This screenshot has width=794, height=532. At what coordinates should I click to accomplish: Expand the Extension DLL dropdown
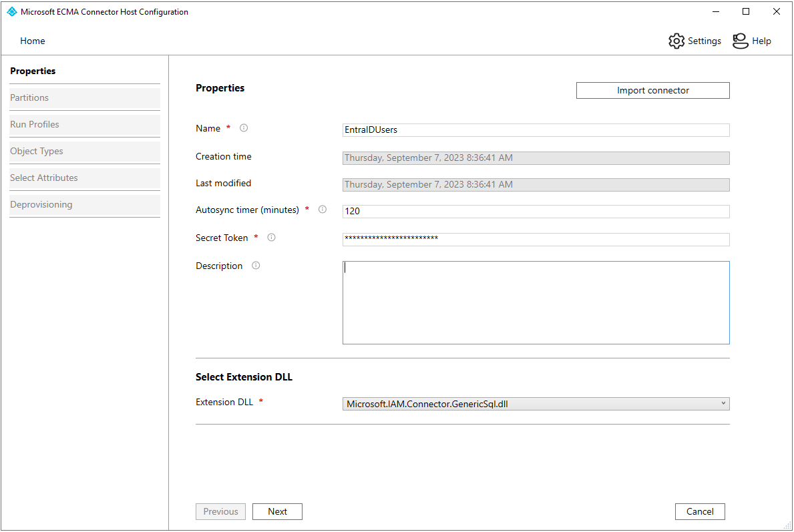click(x=723, y=404)
